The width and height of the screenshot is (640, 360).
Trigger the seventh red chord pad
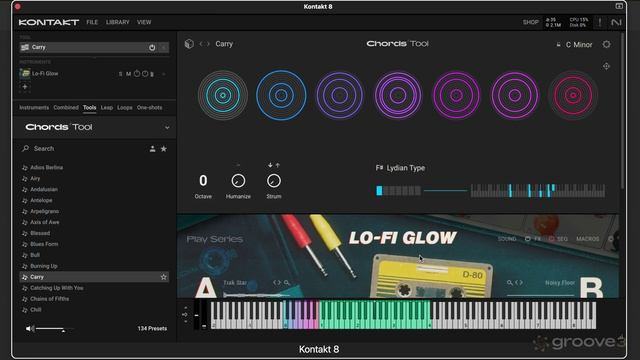573,95
